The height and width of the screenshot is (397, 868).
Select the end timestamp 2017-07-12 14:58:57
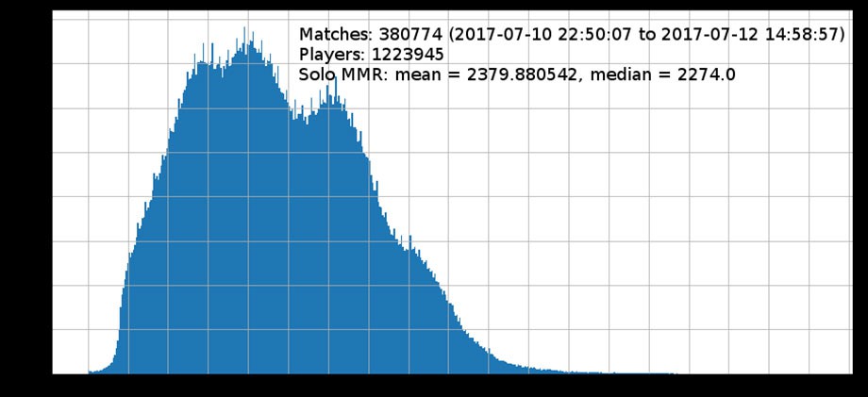749,35
